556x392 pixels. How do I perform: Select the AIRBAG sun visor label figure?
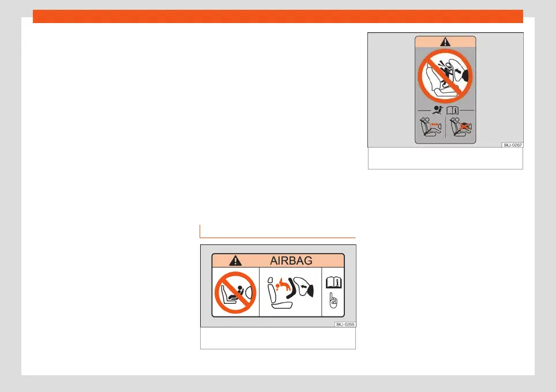coord(278,286)
